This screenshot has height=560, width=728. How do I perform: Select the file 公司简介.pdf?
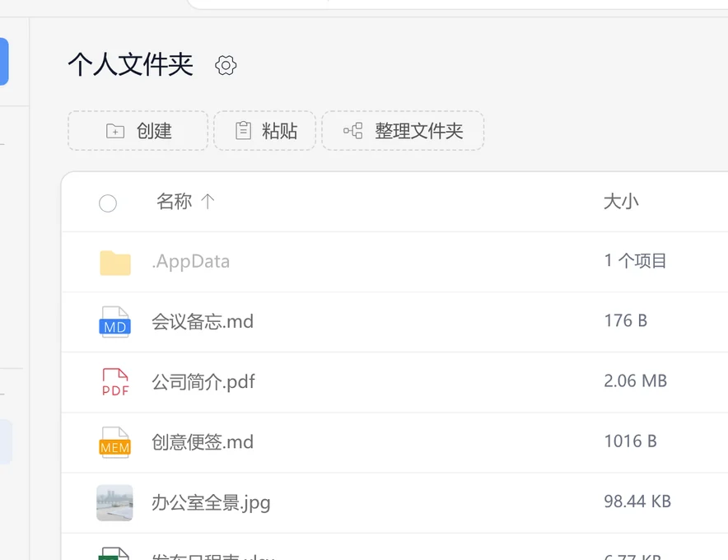pos(203,381)
